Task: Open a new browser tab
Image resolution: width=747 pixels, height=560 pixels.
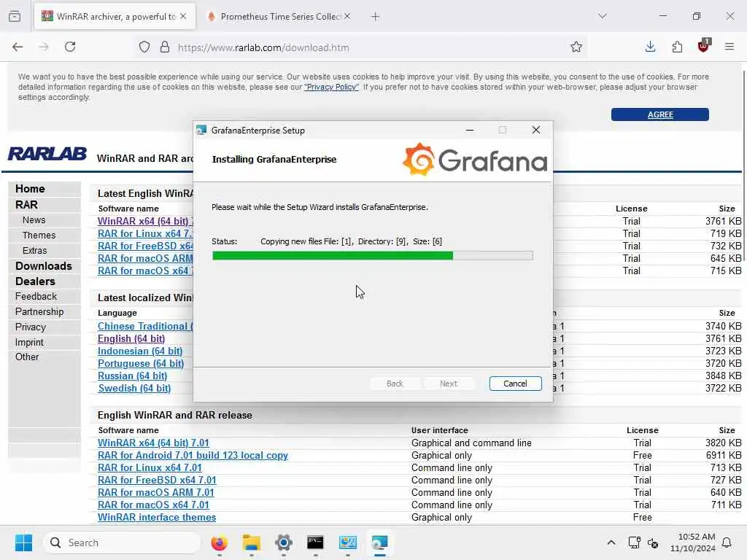Action: coord(376,17)
